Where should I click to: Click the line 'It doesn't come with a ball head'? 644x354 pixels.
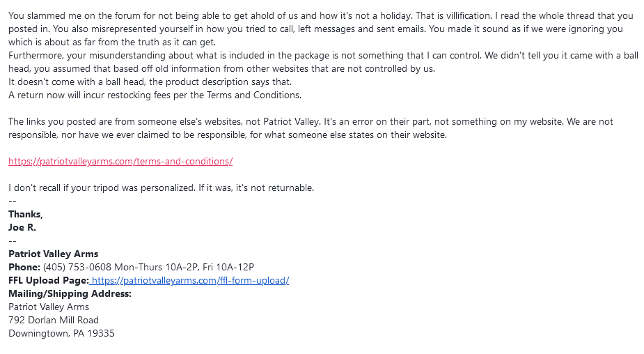(150, 82)
